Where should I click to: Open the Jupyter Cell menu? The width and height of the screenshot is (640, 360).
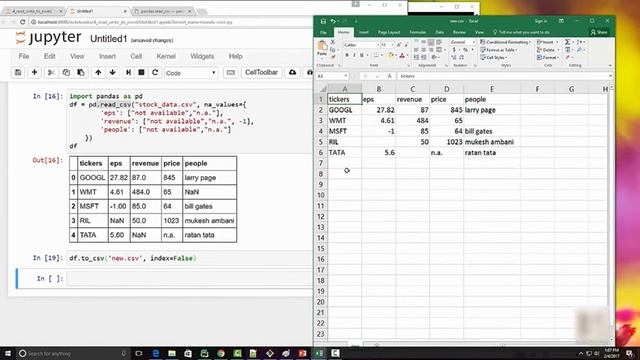(136, 56)
